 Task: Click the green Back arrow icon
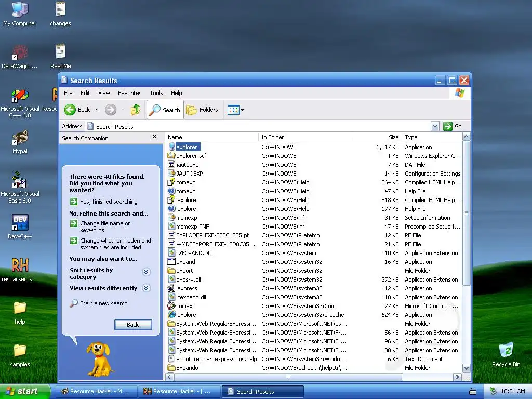coord(70,110)
